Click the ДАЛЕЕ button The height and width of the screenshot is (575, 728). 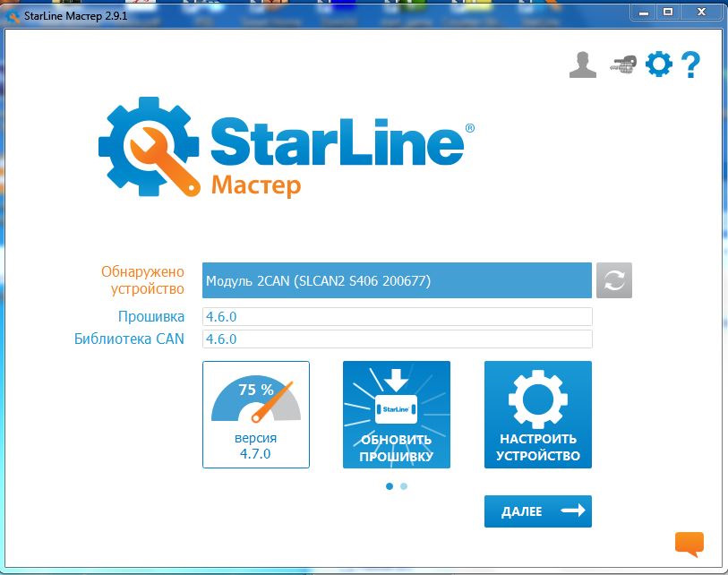(537, 511)
